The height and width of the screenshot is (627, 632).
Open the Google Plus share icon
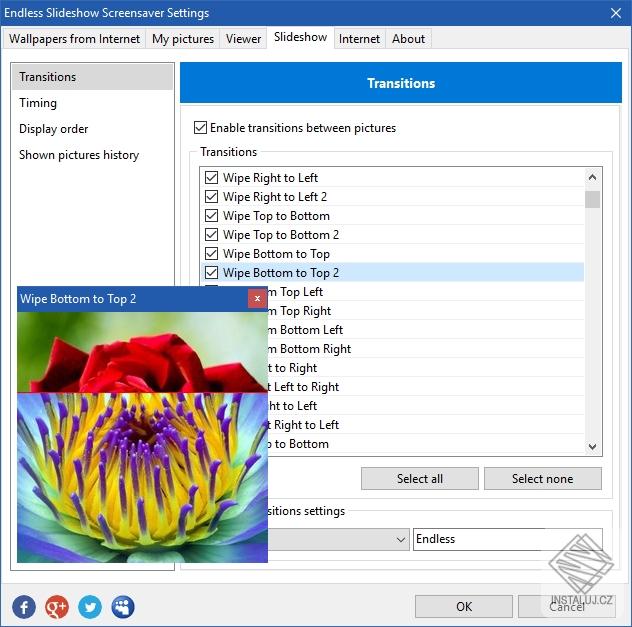coord(57,606)
